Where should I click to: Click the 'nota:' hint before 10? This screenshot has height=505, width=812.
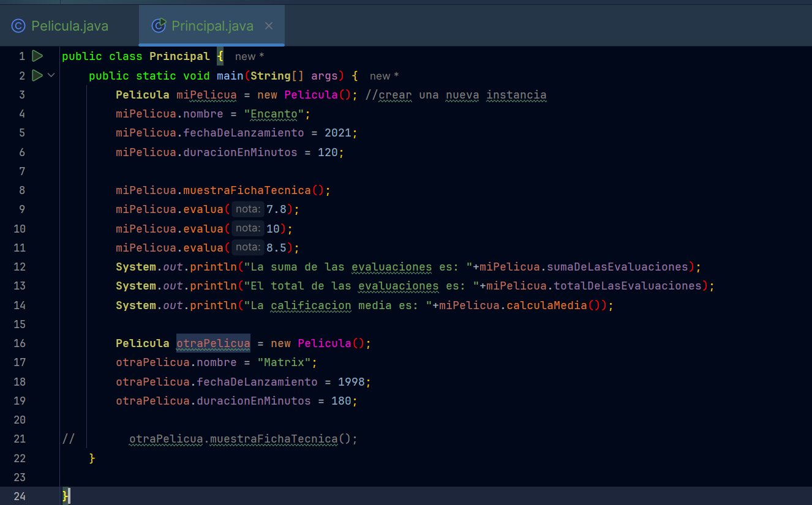(248, 228)
